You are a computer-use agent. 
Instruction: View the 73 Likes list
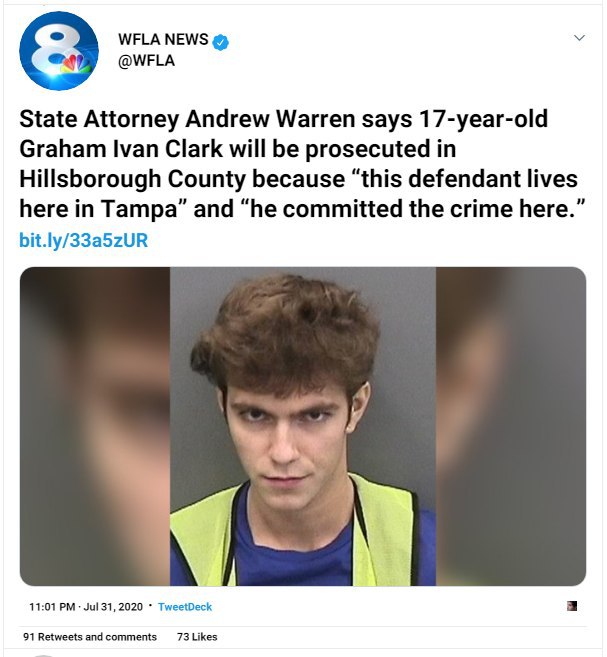197,637
